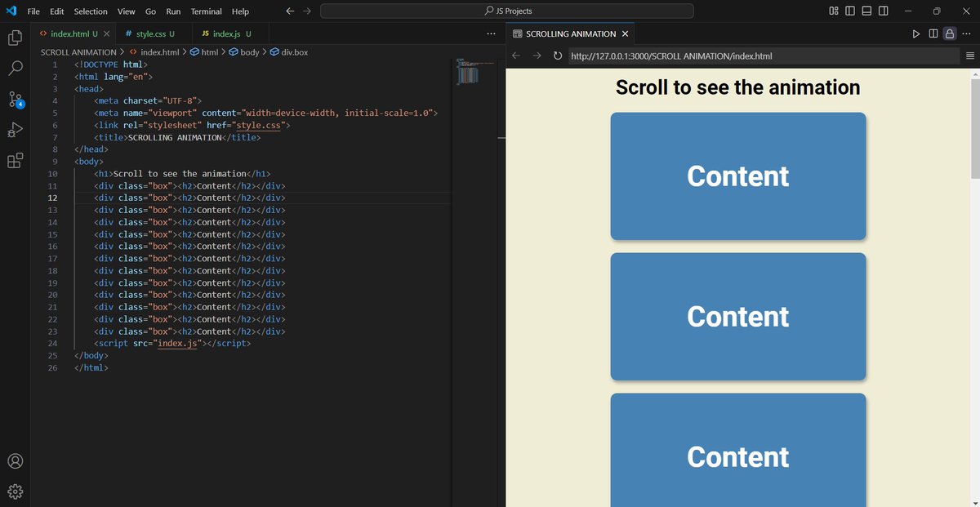This screenshot has height=507, width=980.
Task: Open More Actions for preview group
Action: point(966,33)
